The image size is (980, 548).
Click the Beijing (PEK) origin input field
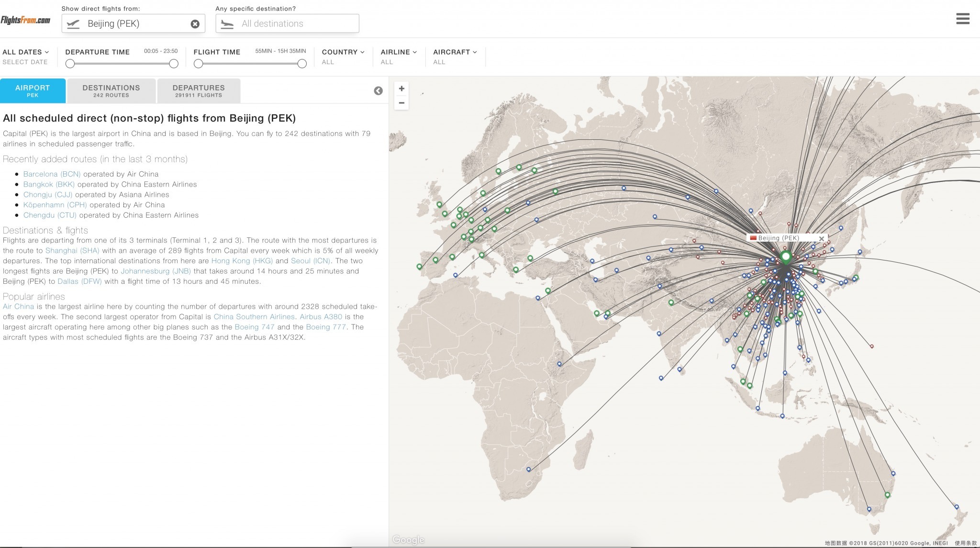point(133,23)
